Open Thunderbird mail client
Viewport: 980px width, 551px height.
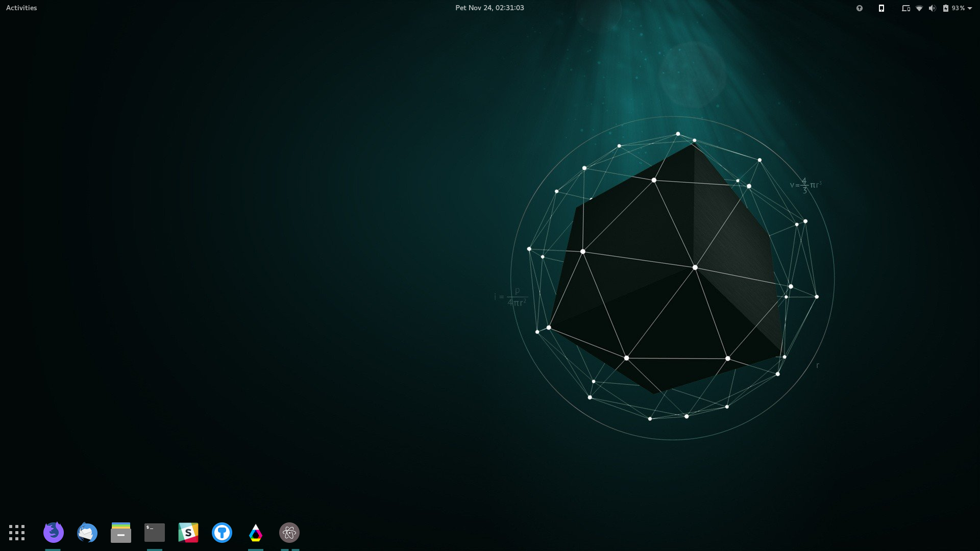pos(87,533)
